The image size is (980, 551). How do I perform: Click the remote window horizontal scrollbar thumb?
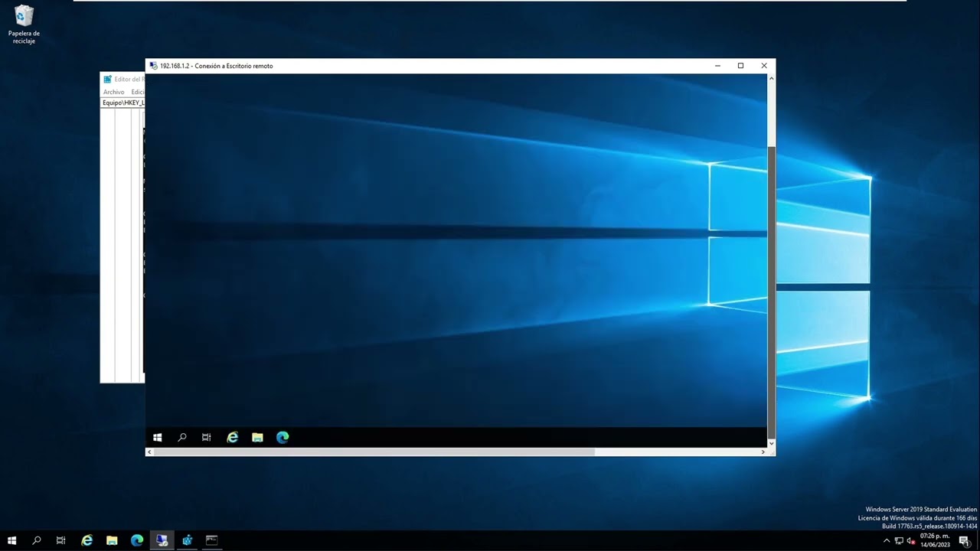pos(374,452)
